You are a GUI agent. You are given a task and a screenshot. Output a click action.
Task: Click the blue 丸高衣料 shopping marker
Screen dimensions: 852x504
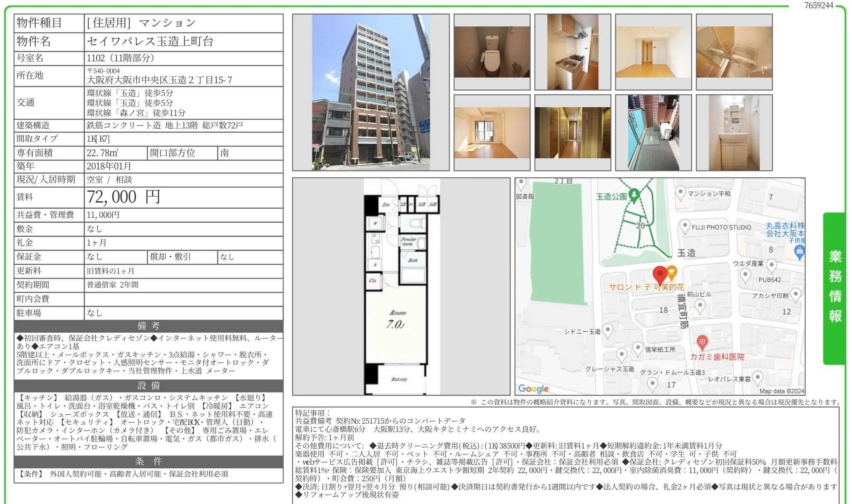pos(799,251)
